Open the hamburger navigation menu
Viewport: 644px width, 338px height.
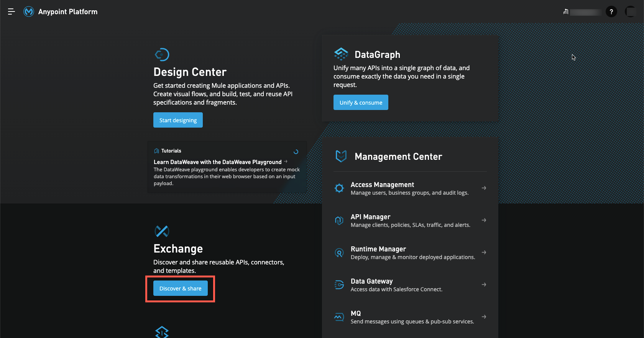tap(11, 11)
